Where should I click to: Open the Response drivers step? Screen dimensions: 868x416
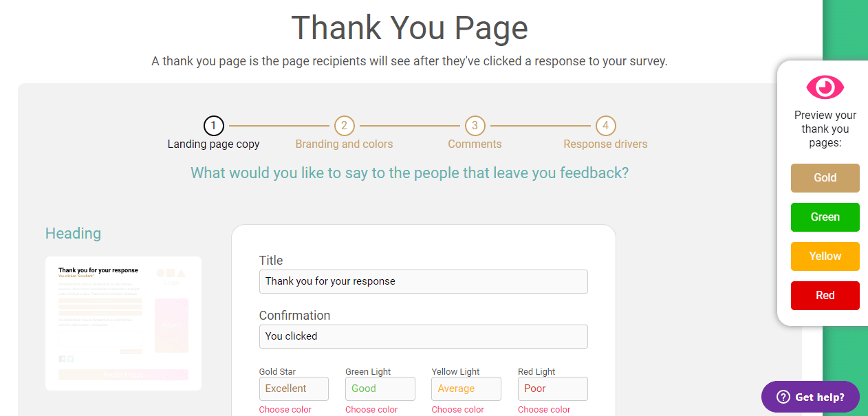point(605,144)
